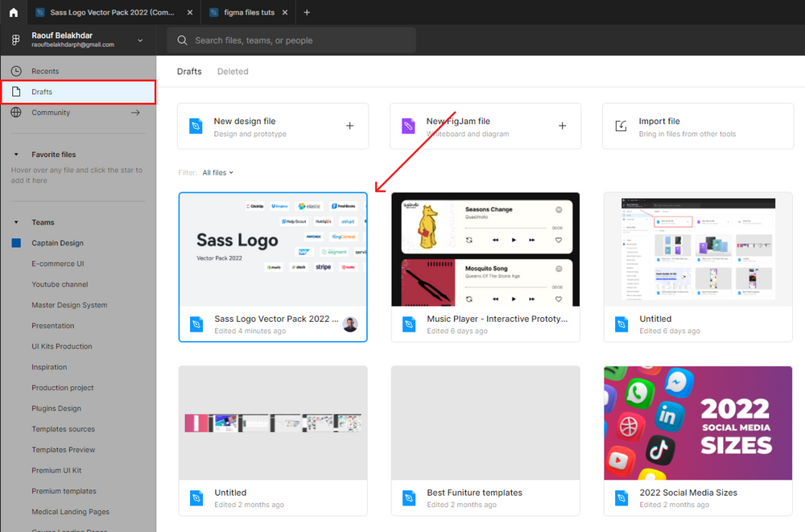The width and height of the screenshot is (805, 532).
Task: Click the plus button on New design file
Action: coord(349,126)
